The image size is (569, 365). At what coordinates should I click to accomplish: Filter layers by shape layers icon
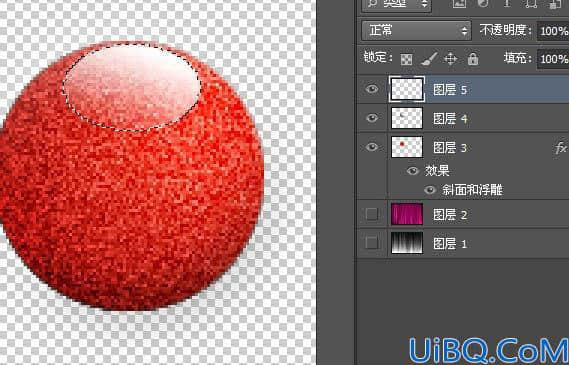[531, 4]
